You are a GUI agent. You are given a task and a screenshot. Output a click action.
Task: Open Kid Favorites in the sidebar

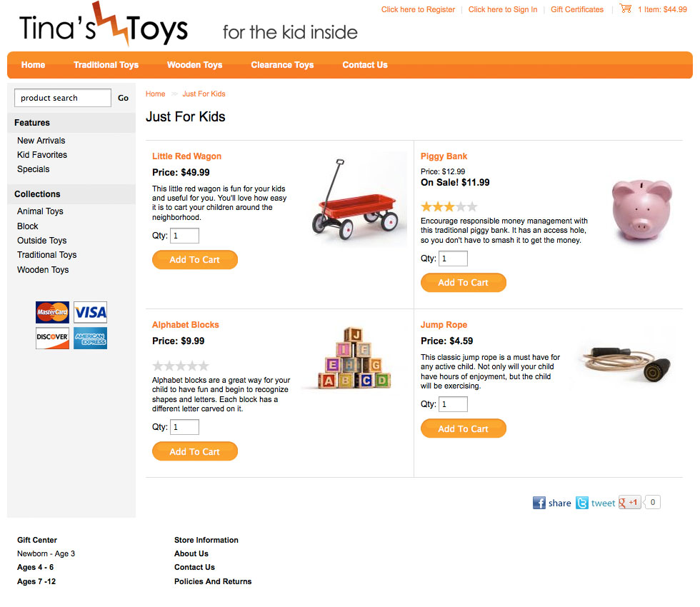42,155
